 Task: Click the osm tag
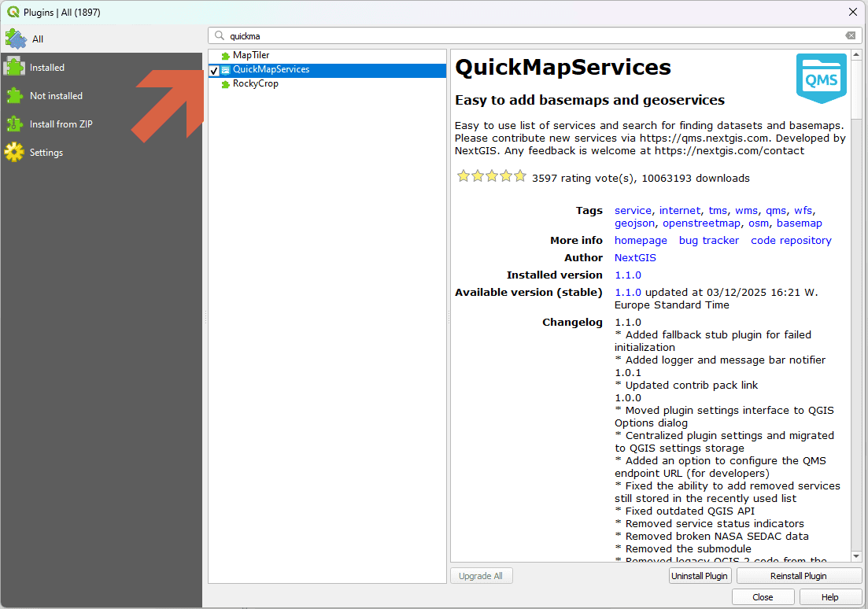click(759, 223)
